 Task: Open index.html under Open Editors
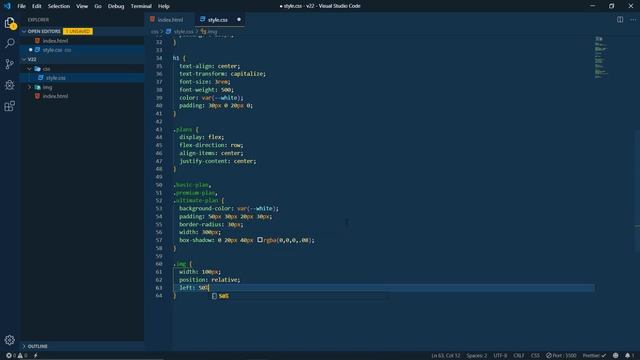point(82,41)
